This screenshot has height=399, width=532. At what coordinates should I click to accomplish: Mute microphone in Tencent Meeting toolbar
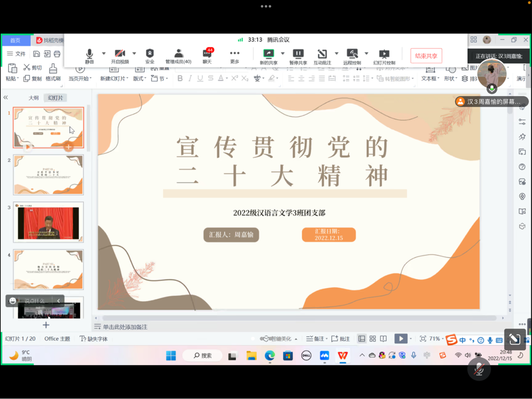pyautogui.click(x=89, y=56)
